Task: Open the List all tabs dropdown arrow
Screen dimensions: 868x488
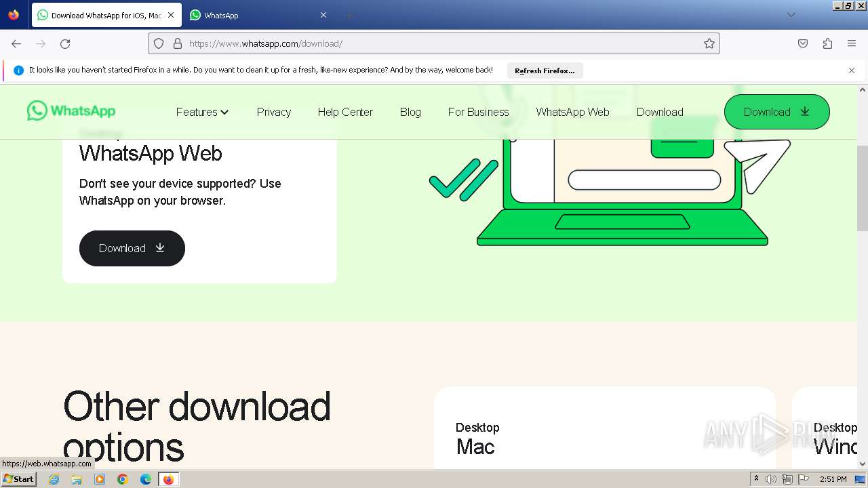Action: pyautogui.click(x=791, y=15)
